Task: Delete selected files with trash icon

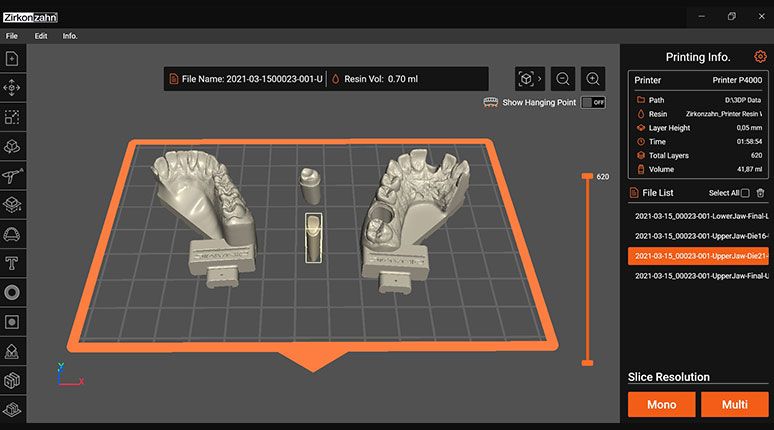Action: (x=761, y=193)
